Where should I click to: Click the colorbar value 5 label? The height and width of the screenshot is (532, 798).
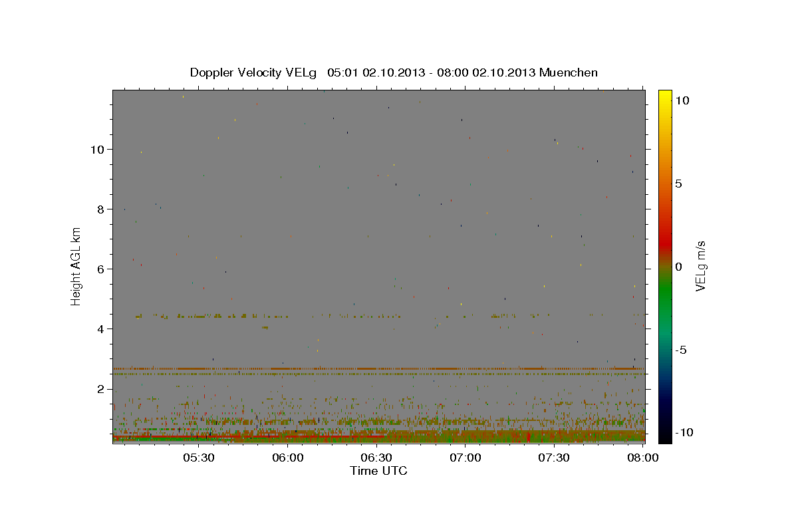pyautogui.click(x=679, y=184)
